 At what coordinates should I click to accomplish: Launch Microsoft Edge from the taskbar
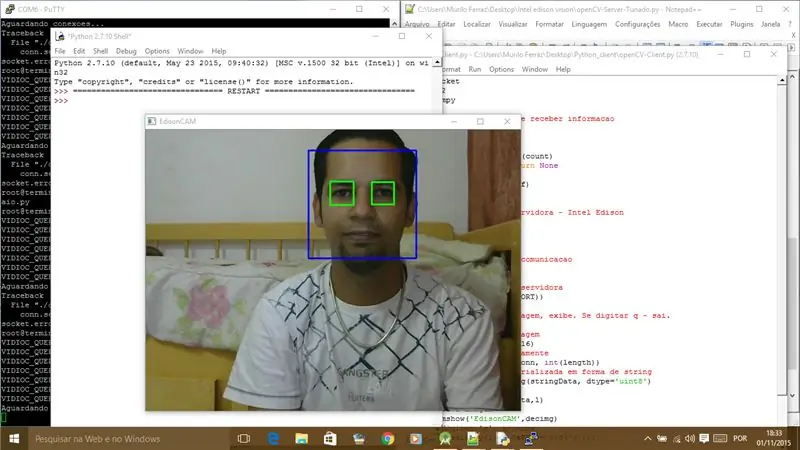click(x=273, y=439)
